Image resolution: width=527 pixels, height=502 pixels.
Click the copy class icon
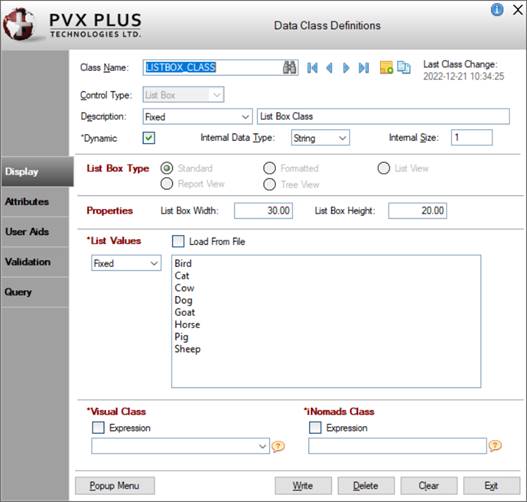coord(404,68)
